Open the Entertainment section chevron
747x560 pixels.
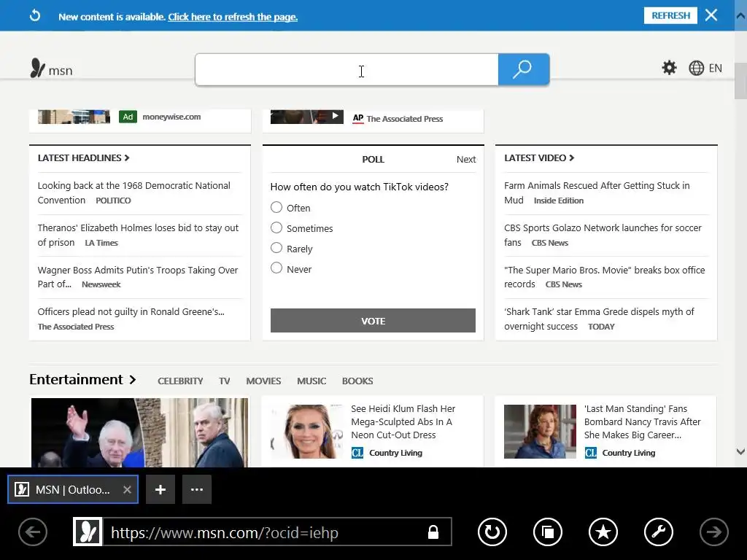(133, 379)
